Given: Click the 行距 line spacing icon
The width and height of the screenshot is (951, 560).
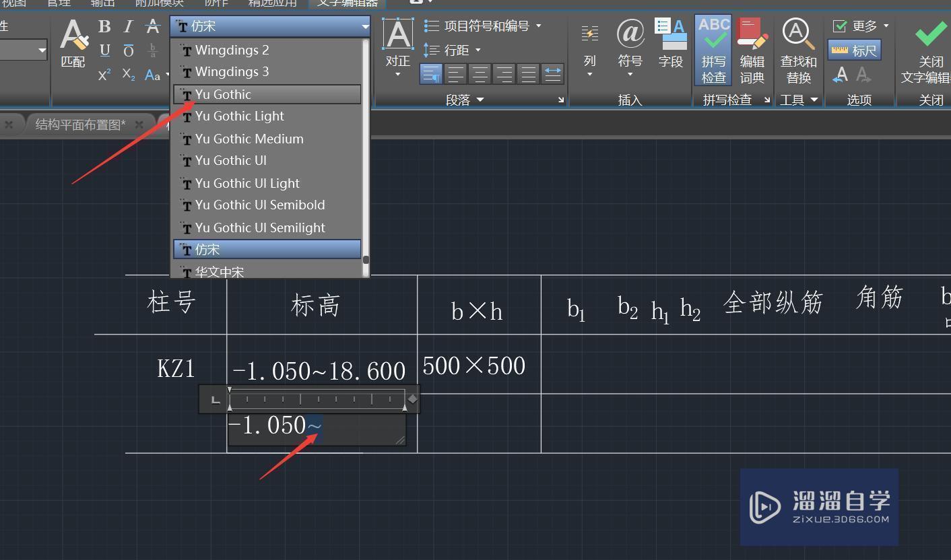Looking at the screenshot, I should 432,50.
